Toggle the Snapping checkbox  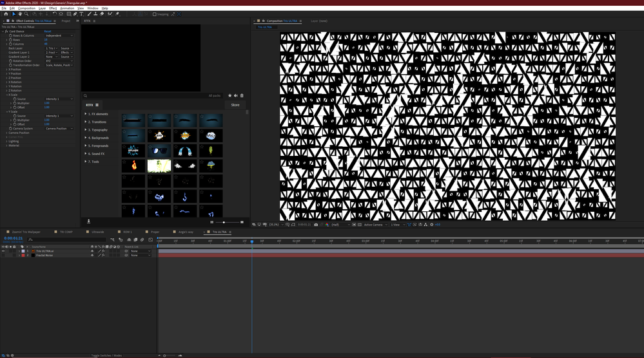click(x=154, y=14)
